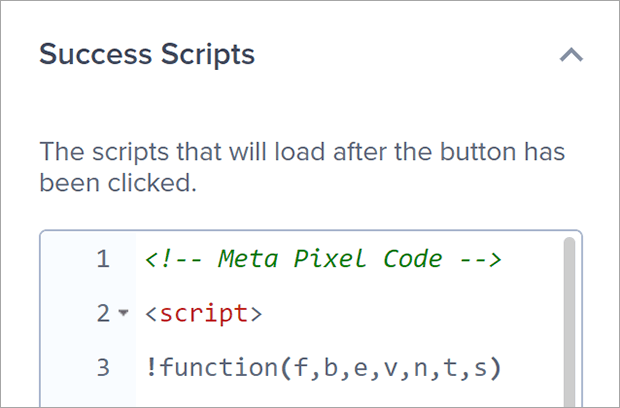Collapse the Success Scripts section chevron
Screen dimensions: 620x408
[x=571, y=55]
